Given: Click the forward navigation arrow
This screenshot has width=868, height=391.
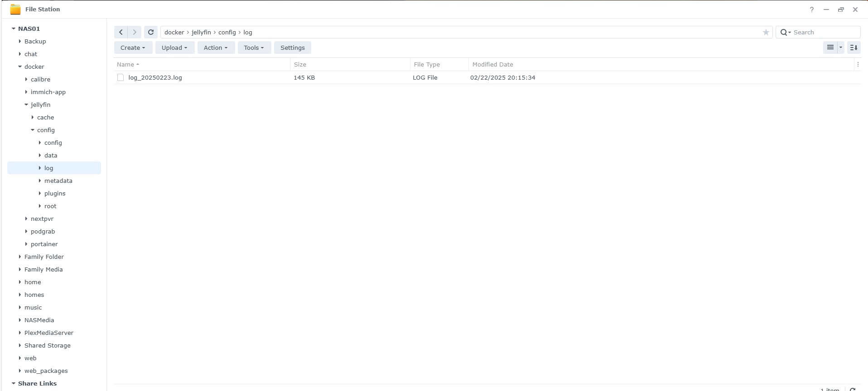Looking at the screenshot, I should (x=135, y=32).
